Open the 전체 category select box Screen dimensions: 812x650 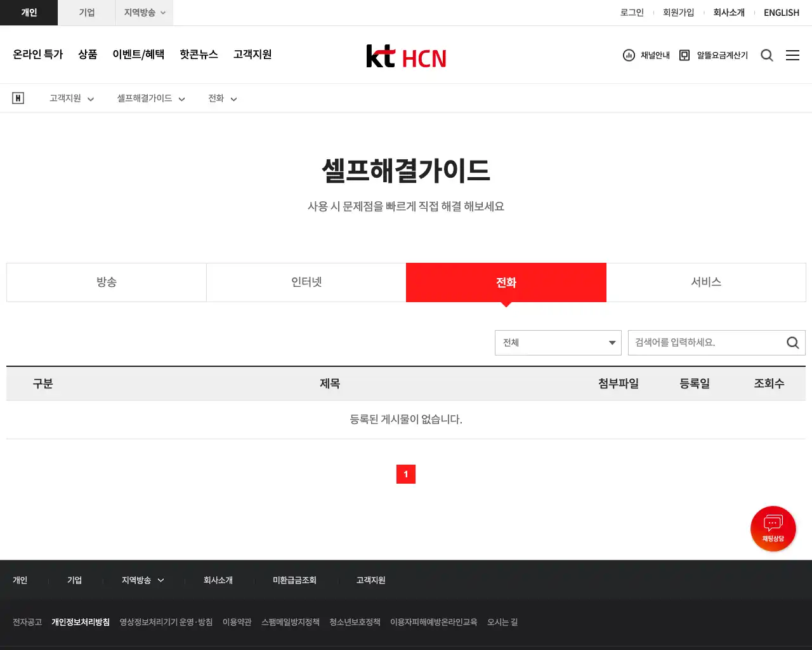558,343
